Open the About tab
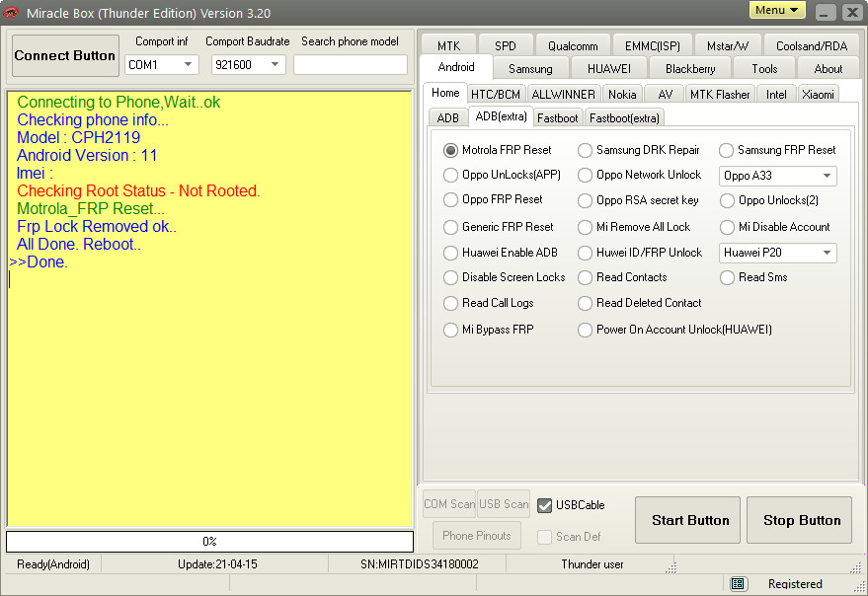 [829, 69]
